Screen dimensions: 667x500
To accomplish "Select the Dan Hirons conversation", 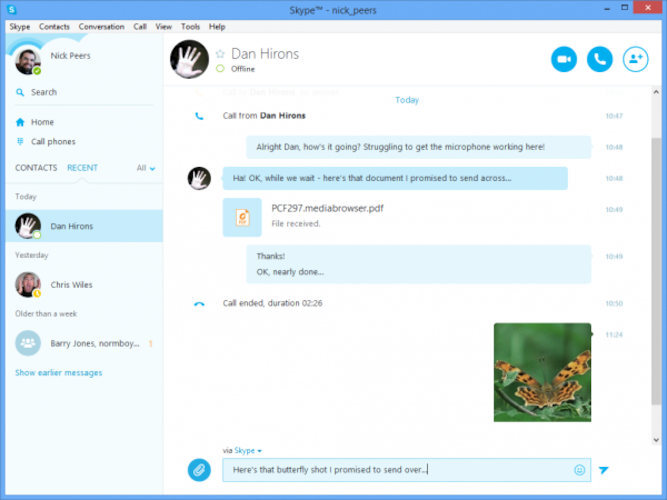I will [x=84, y=226].
